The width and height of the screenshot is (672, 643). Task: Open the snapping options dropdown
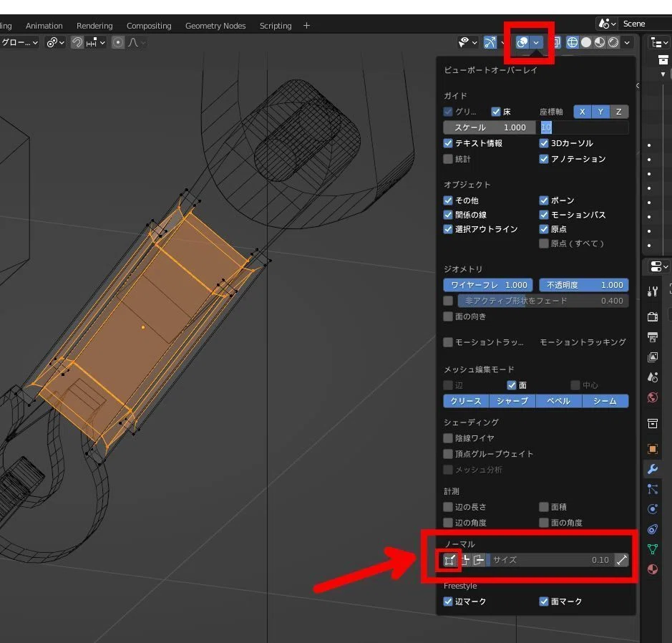[x=96, y=42]
